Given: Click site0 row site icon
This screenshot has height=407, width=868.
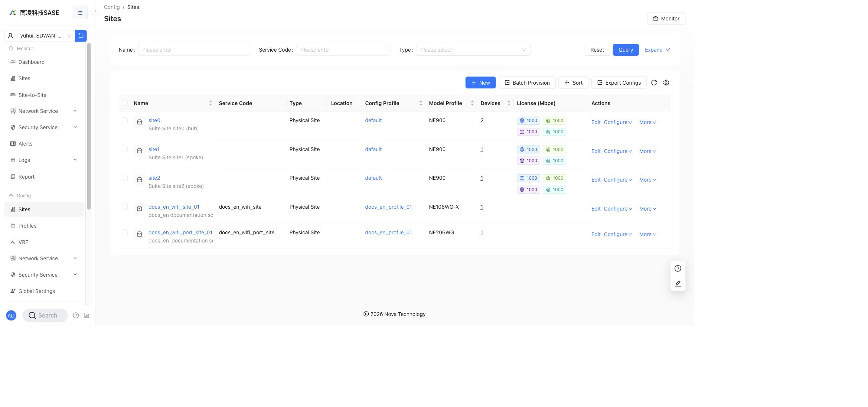Looking at the screenshot, I should point(140,122).
